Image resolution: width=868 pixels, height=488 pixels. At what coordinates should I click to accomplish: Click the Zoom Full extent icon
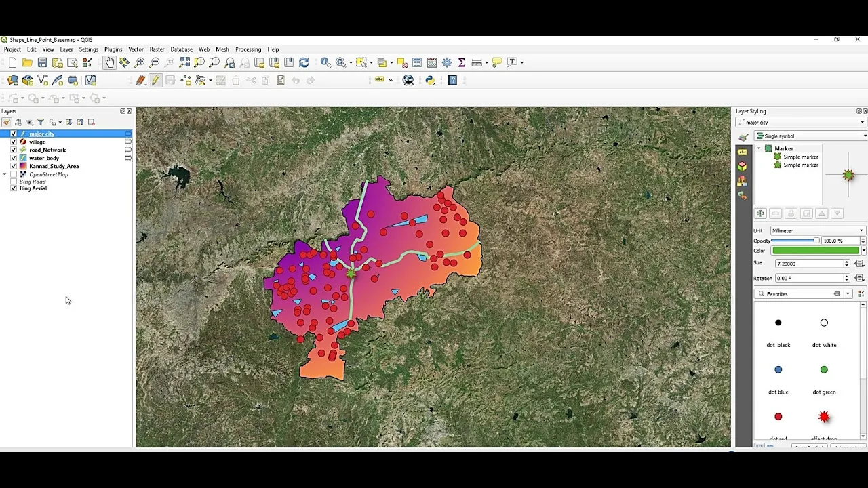pyautogui.click(x=184, y=62)
